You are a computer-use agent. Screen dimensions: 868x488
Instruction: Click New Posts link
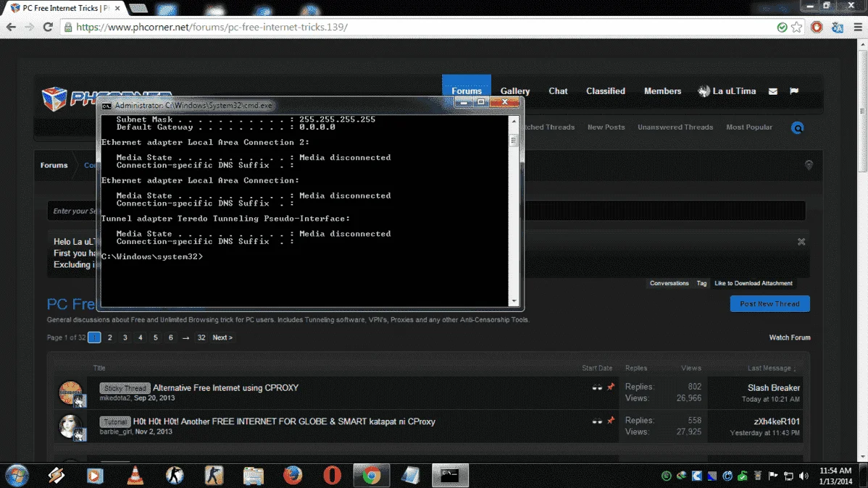(x=606, y=127)
